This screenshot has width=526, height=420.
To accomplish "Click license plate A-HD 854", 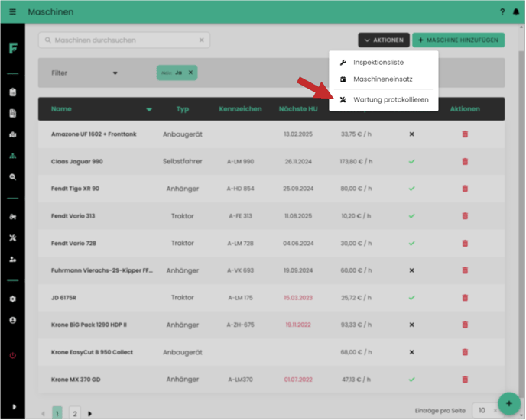I will 240,189.
